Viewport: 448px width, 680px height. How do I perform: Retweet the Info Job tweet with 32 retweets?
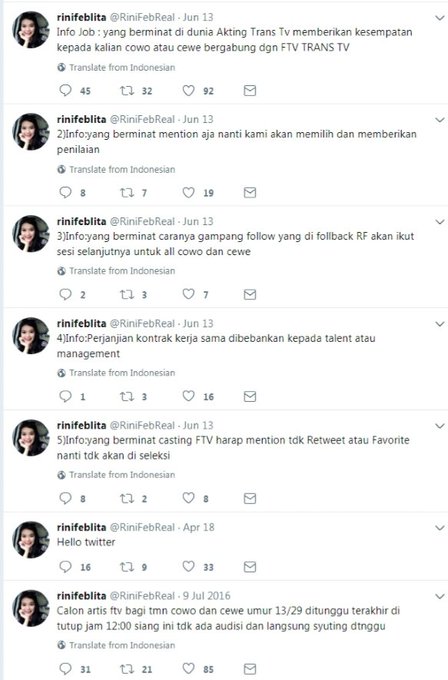click(x=127, y=90)
